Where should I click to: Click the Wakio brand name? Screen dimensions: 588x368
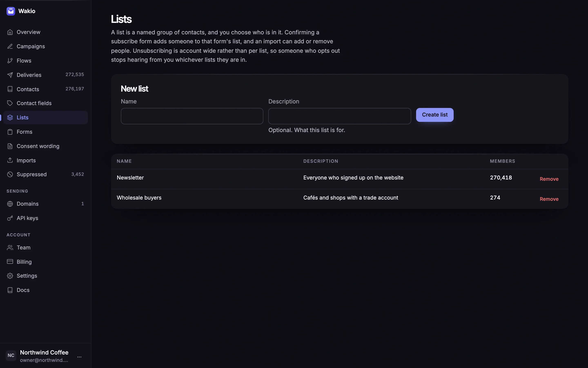[x=27, y=11]
